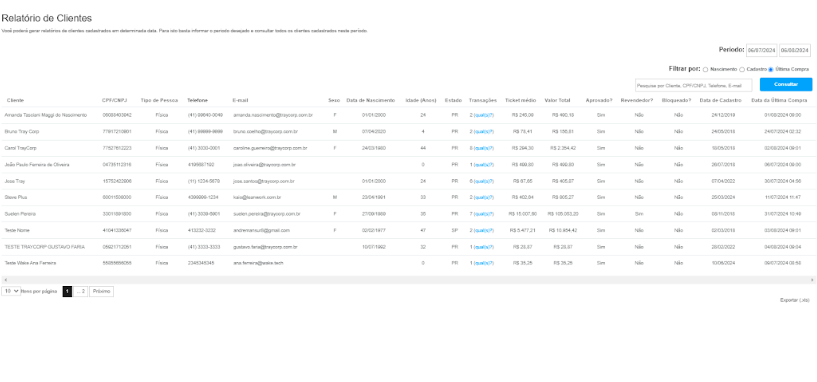This screenshot has width=817, height=382.
Task: Click the horizontal scrollbar track
Action: click(408, 280)
